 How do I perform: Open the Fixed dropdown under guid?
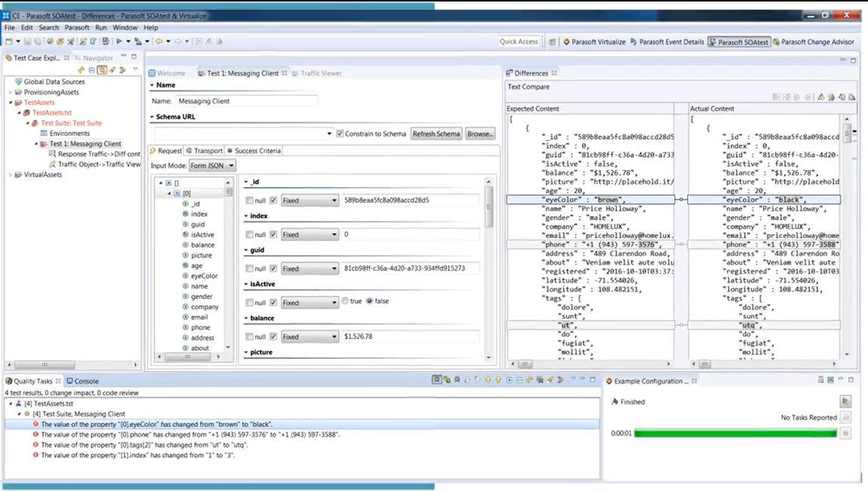309,269
